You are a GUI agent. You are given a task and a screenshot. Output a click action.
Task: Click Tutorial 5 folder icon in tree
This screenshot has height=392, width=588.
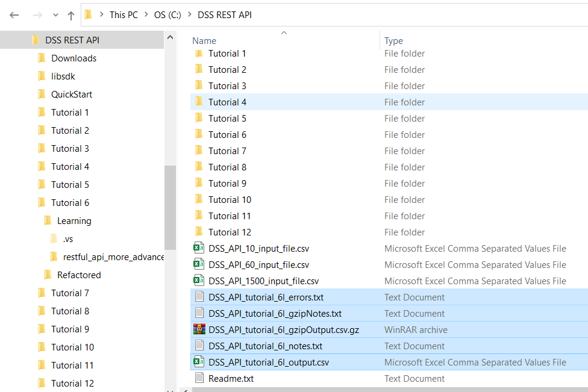click(x=42, y=185)
